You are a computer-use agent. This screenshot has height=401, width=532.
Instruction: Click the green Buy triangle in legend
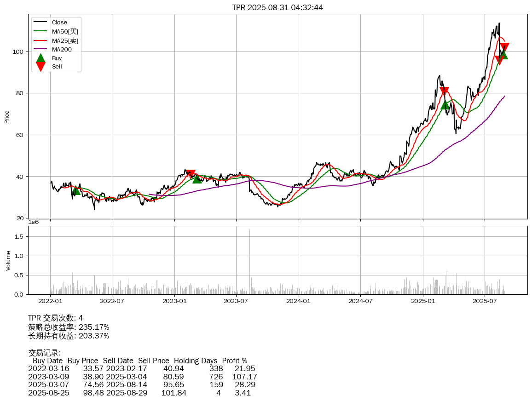point(40,58)
